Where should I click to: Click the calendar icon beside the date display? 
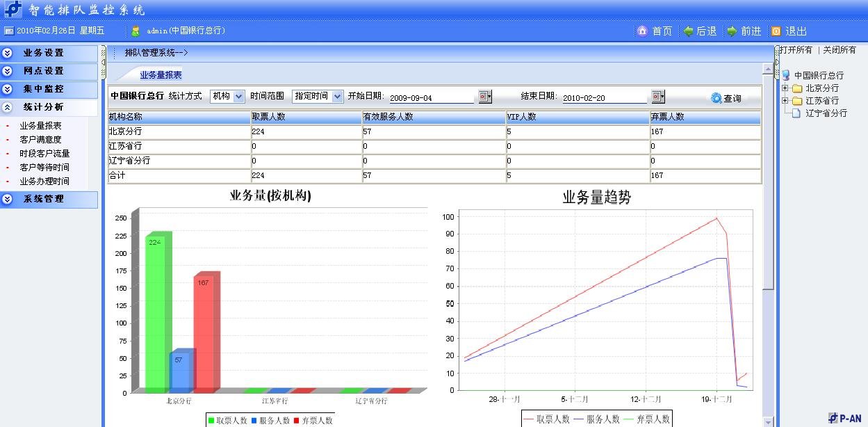point(9,31)
